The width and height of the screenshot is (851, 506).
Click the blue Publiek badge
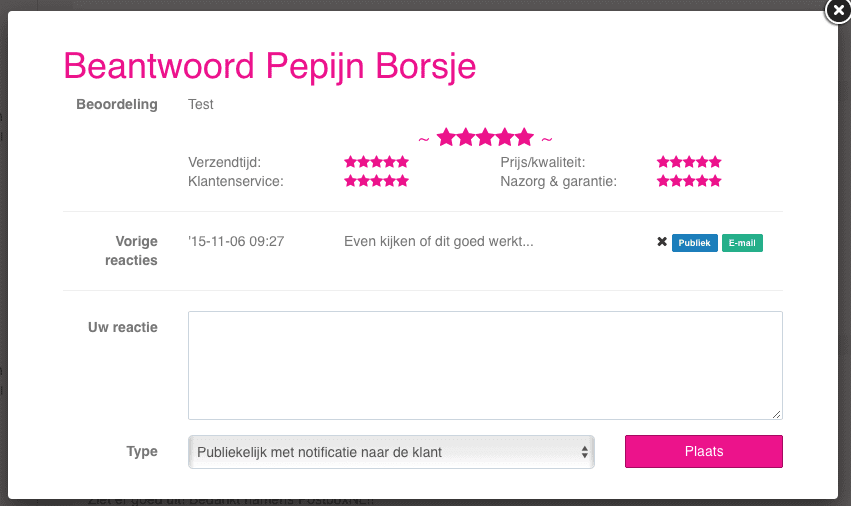[694, 243]
